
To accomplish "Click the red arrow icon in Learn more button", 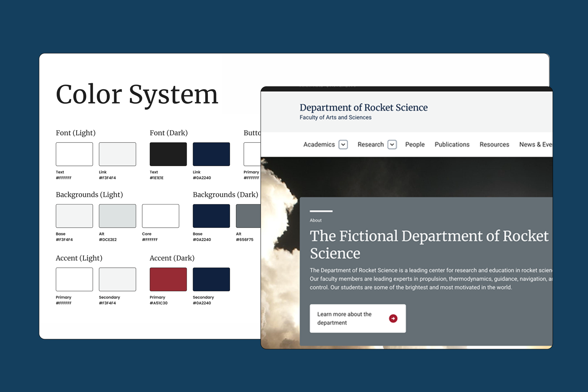I will pyautogui.click(x=393, y=318).
